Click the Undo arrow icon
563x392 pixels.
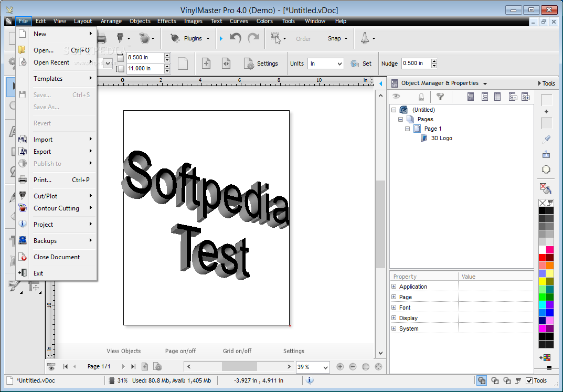pos(236,38)
